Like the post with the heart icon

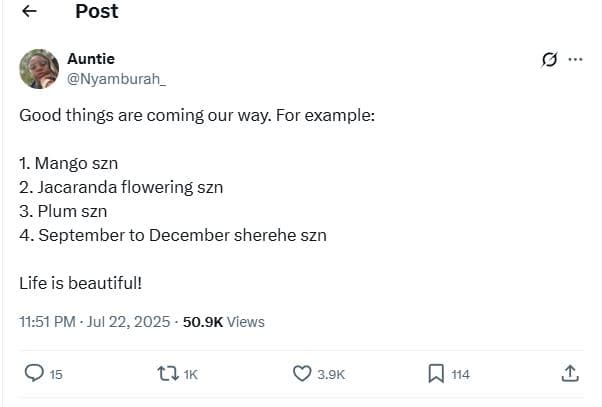(302, 373)
